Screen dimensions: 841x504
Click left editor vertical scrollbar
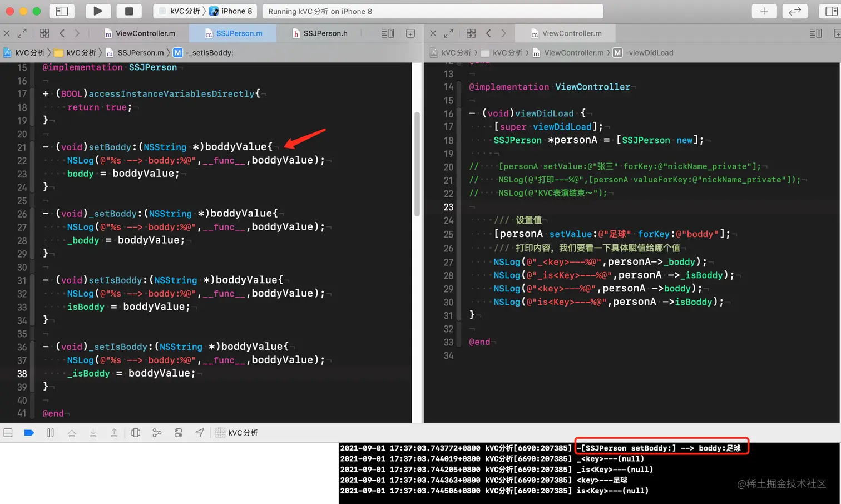point(417,164)
